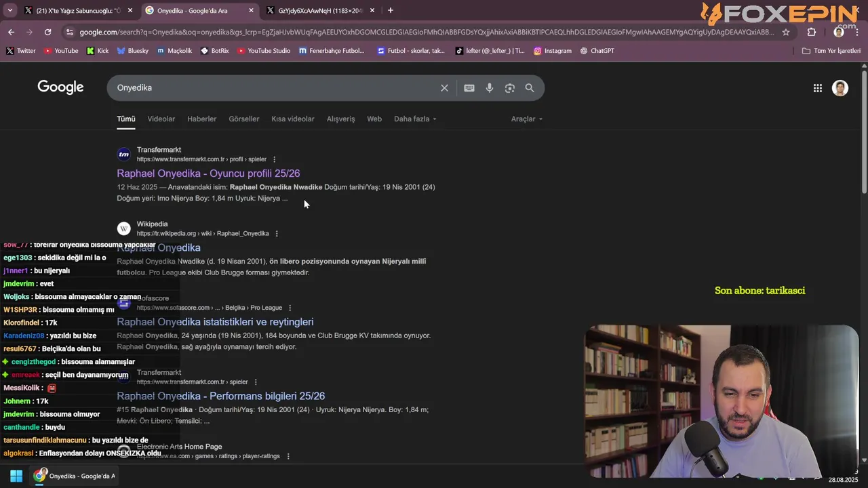
Task: Open the Twitter bookmark
Action: coord(21,51)
